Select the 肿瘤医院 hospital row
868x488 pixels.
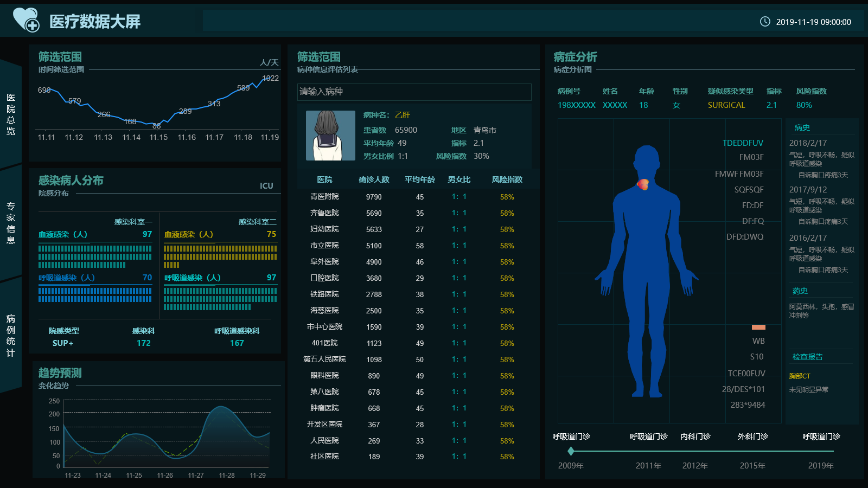pyautogui.click(x=414, y=408)
